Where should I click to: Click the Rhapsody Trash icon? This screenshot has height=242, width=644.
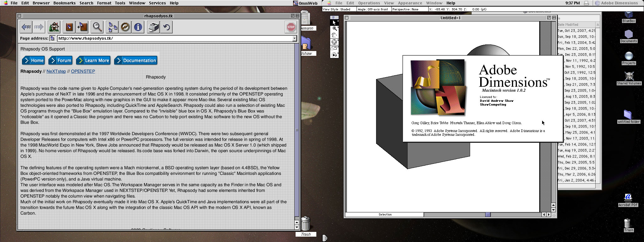pos(306,226)
